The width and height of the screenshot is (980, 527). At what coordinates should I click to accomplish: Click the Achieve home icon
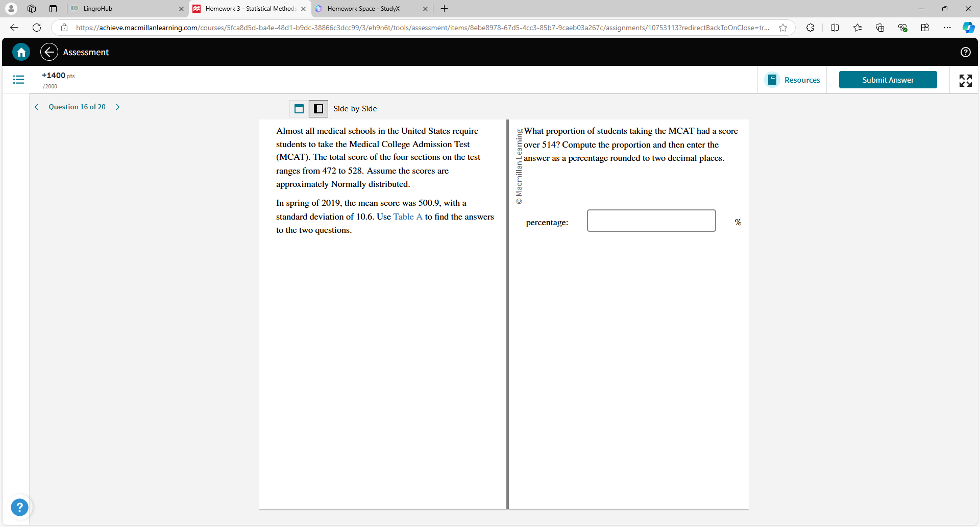coord(21,52)
